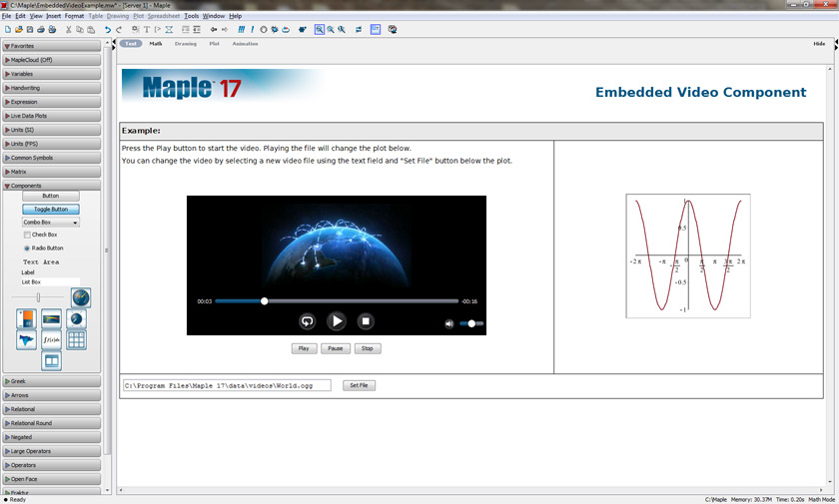Expand the MapleCloud (Off) palette
The height and width of the screenshot is (504, 839).
(51, 60)
